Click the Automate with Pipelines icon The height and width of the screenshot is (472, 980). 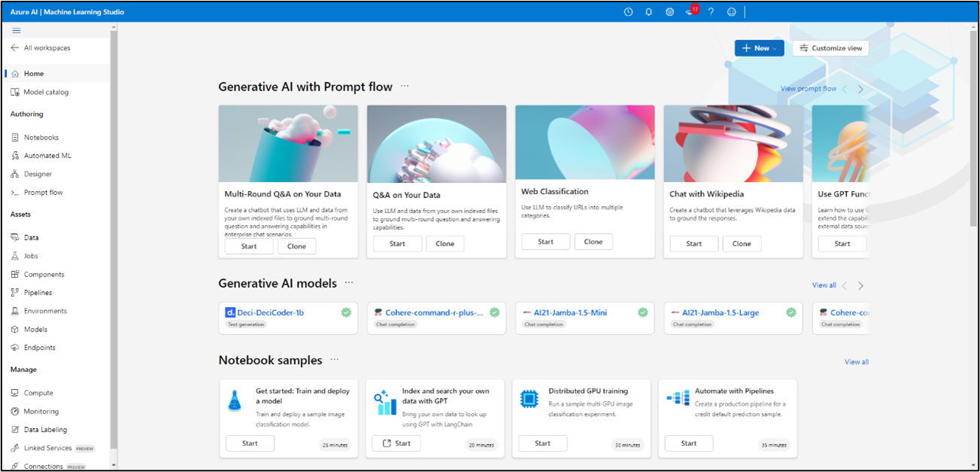678,398
